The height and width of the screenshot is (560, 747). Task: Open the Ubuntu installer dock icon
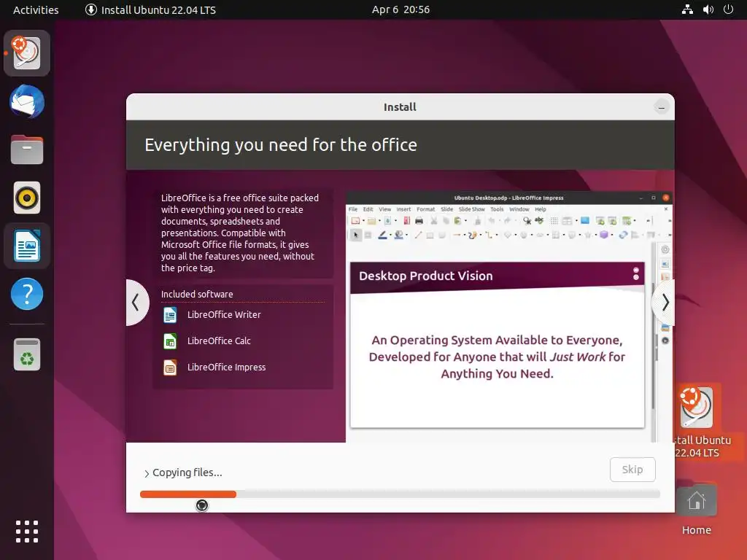click(27, 52)
